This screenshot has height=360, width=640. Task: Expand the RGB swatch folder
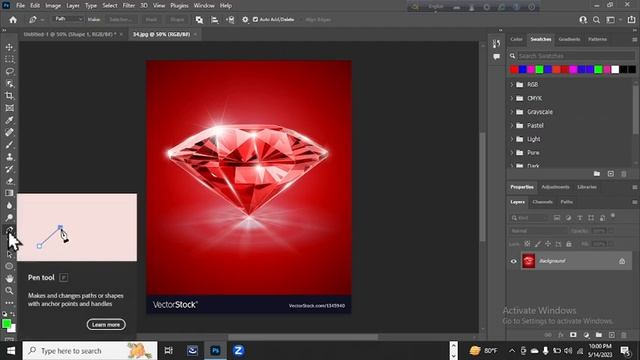[512, 84]
